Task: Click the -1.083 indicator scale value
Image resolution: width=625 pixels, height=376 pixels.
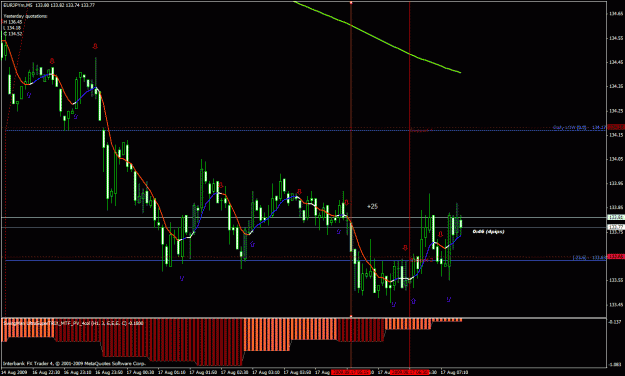Action: [x=616, y=364]
